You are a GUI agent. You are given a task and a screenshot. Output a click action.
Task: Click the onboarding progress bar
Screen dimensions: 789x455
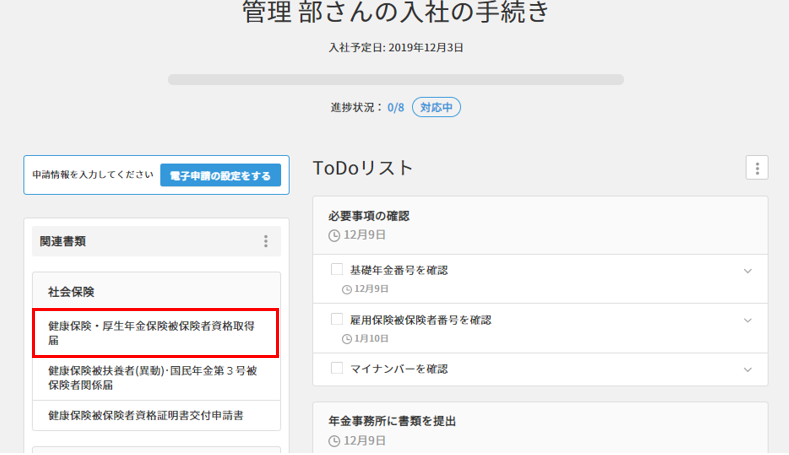click(x=395, y=79)
